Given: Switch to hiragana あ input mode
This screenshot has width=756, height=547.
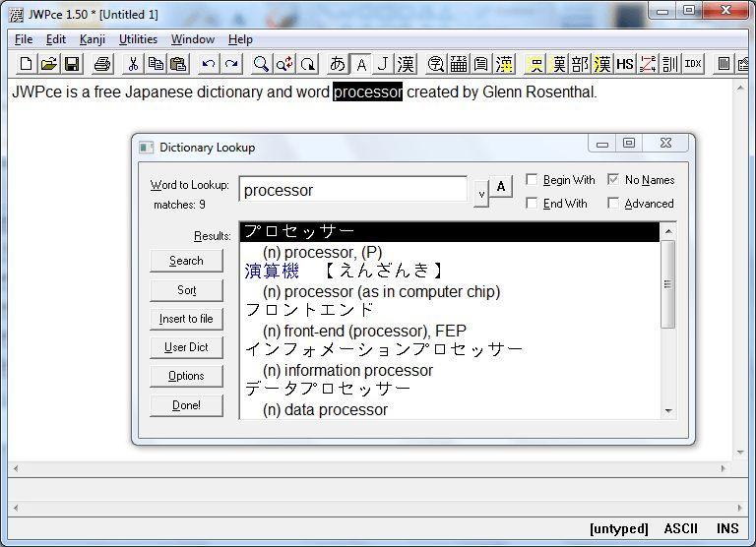Looking at the screenshot, I should click(x=338, y=65).
